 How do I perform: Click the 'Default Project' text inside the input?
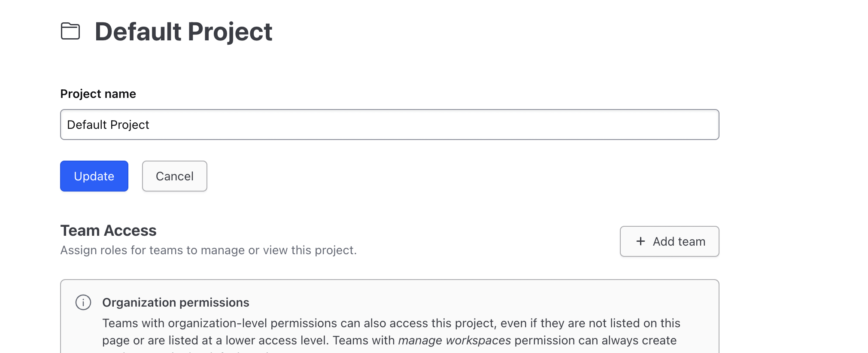(x=108, y=125)
